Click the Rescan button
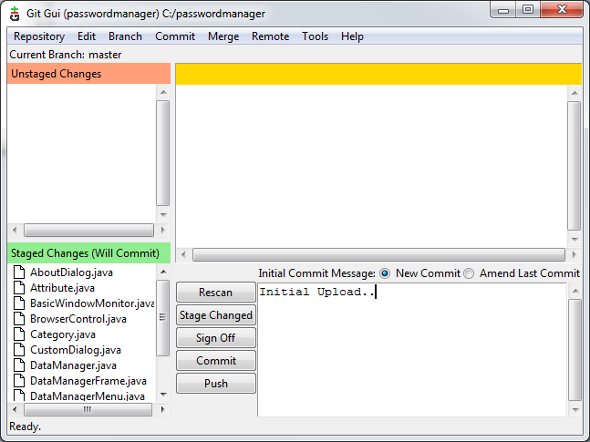 coord(216,292)
